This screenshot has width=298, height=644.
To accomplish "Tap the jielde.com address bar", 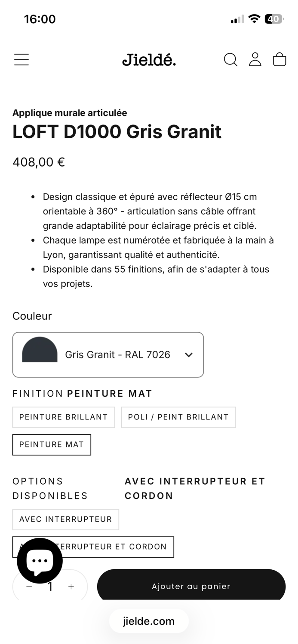I will 149,621.
